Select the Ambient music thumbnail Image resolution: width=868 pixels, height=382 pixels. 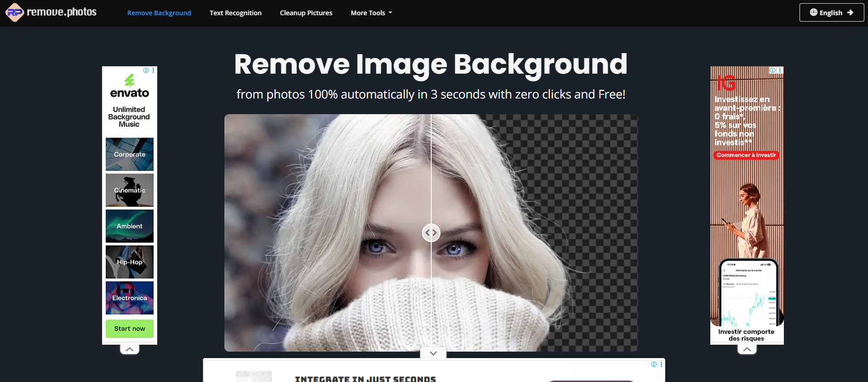130,226
